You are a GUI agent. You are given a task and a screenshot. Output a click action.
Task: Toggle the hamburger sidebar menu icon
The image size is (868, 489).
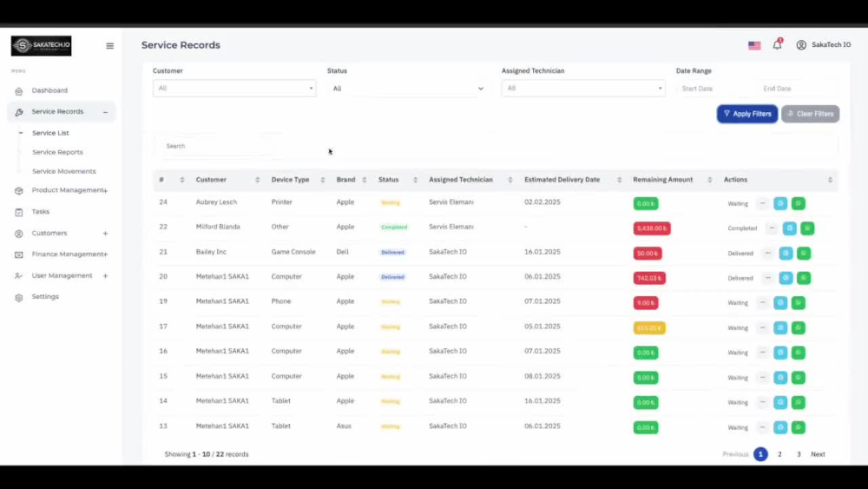[x=109, y=46]
